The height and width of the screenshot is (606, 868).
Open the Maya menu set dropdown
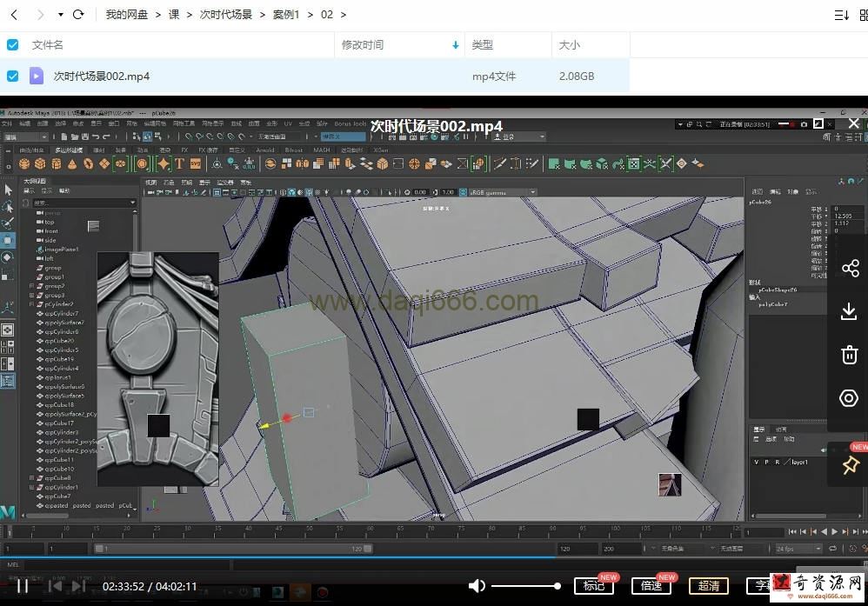(x=25, y=137)
